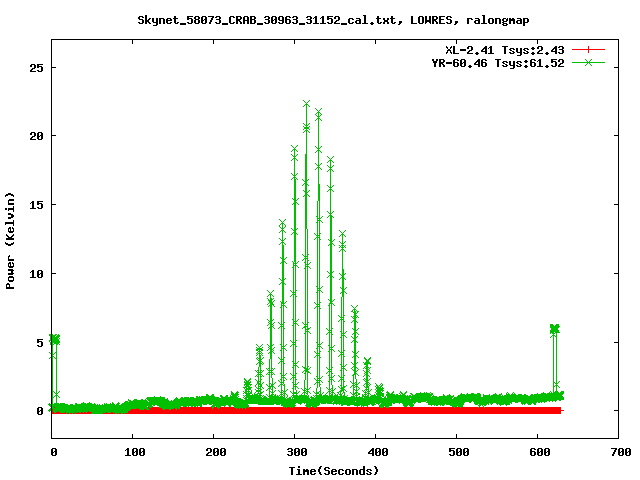This screenshot has width=640, height=480.
Task: Click the red legend line sample
Action: point(588,50)
